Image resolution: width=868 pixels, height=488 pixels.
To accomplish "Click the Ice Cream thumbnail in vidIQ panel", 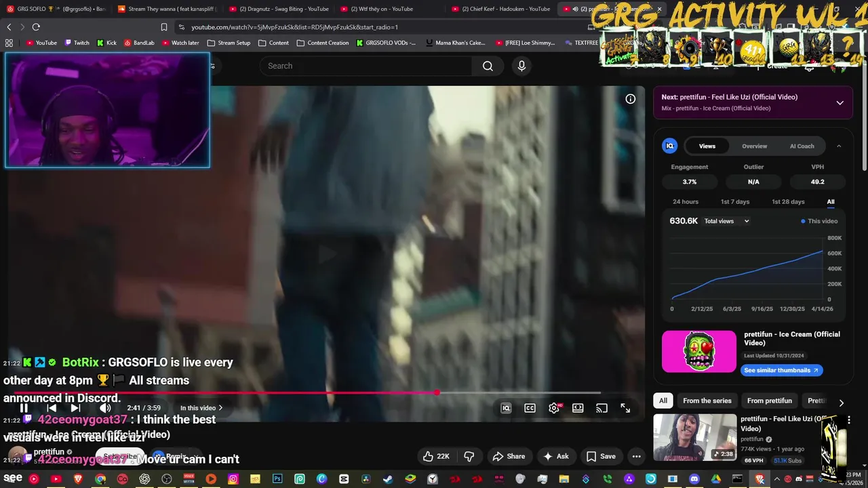I will (699, 352).
